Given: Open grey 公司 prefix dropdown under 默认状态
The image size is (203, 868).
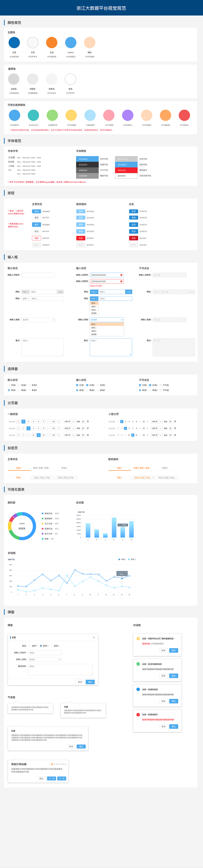Looking at the screenshot, I should [26, 298].
